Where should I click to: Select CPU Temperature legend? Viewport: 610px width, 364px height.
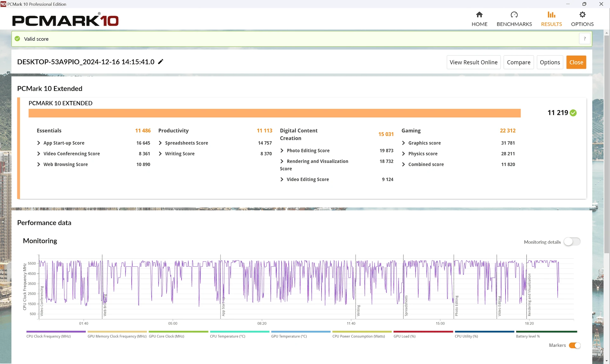pos(240,334)
